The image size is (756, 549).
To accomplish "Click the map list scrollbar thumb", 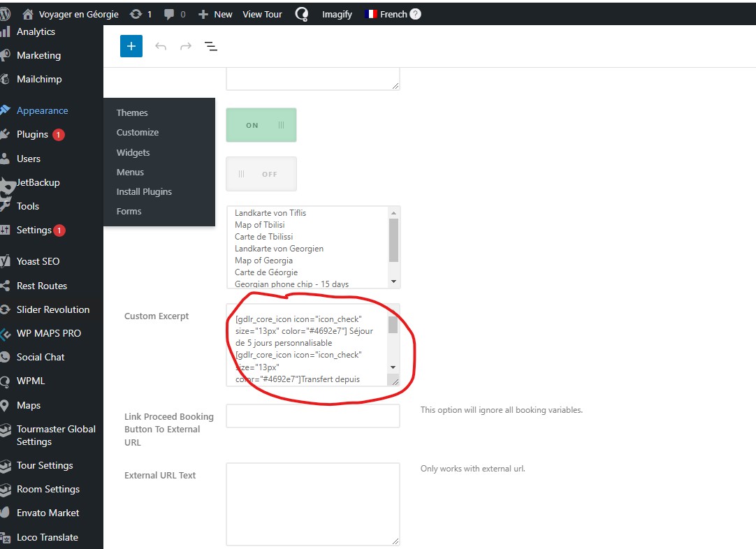I will (x=394, y=240).
